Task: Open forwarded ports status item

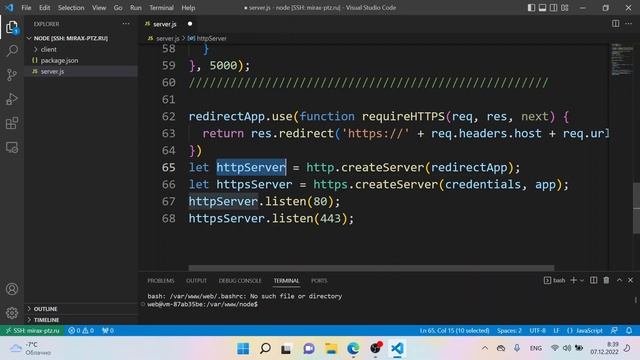Action: pos(108,331)
